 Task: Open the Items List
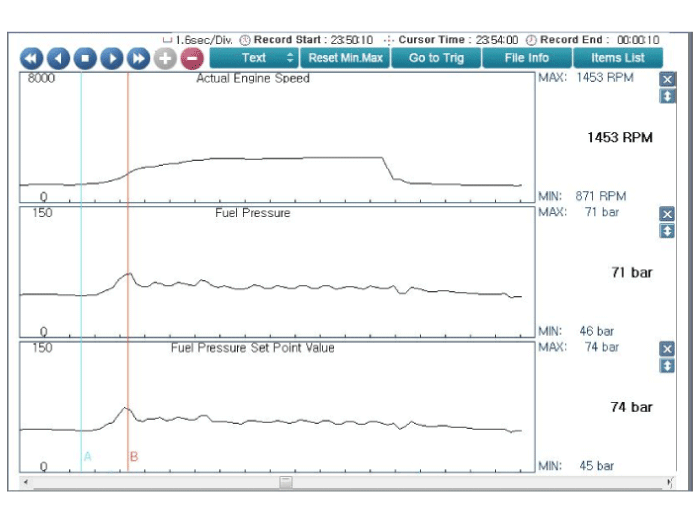tap(617, 58)
